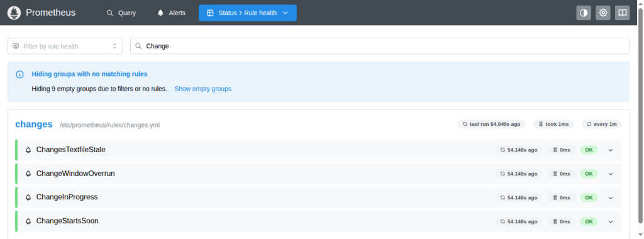Click the OK status of ChangeStartsSoon
644x239 pixels.
click(589, 221)
